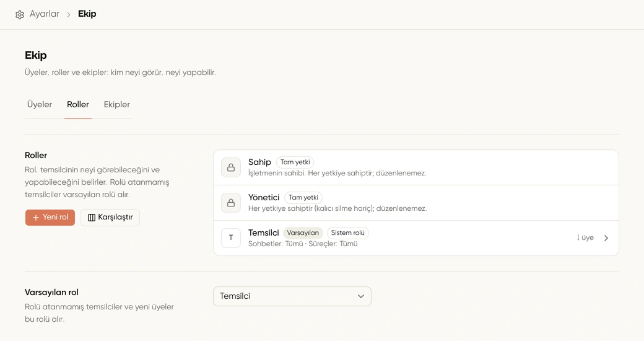Click the Ekip breadcrumb item
The width and height of the screenshot is (644, 341).
(x=87, y=14)
